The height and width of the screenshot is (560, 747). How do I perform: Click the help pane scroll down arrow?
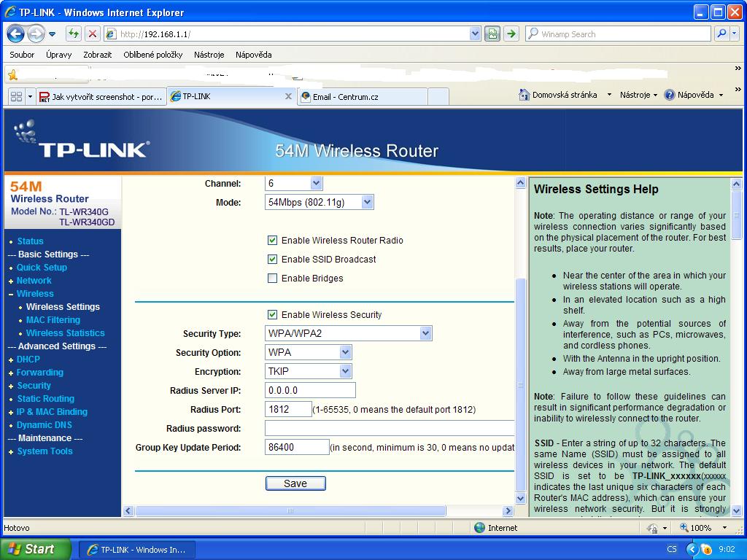pos(737,511)
